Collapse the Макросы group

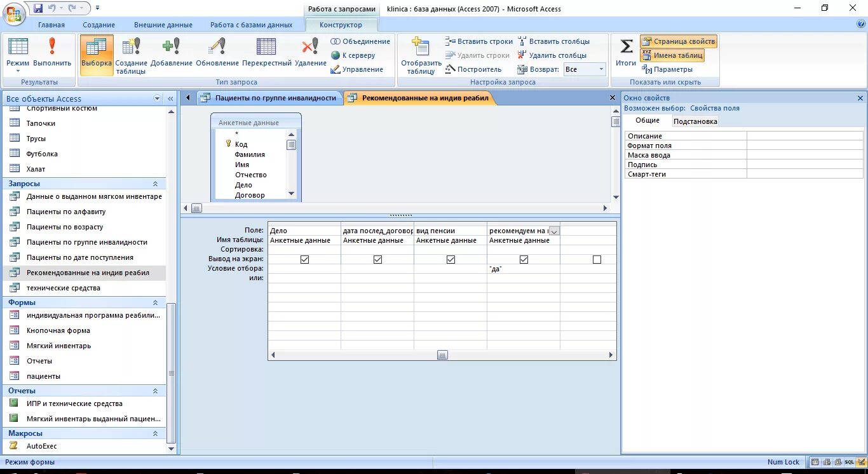click(x=155, y=433)
